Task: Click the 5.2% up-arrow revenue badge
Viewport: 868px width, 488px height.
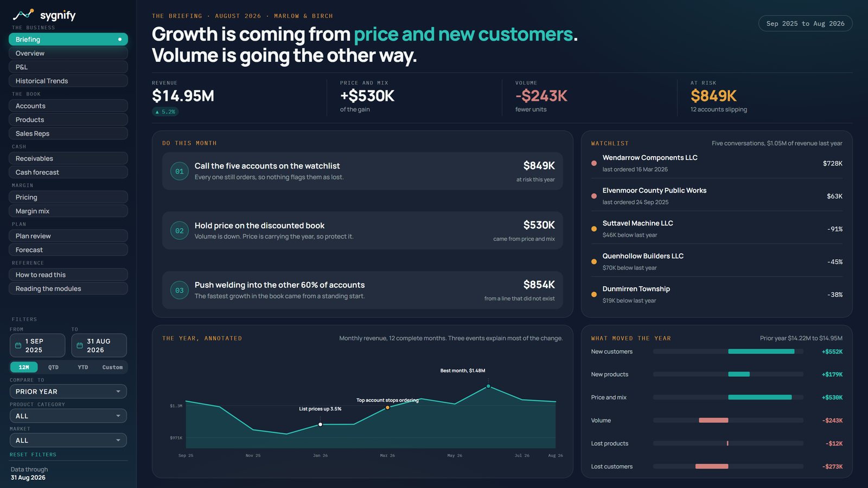Action: point(165,112)
